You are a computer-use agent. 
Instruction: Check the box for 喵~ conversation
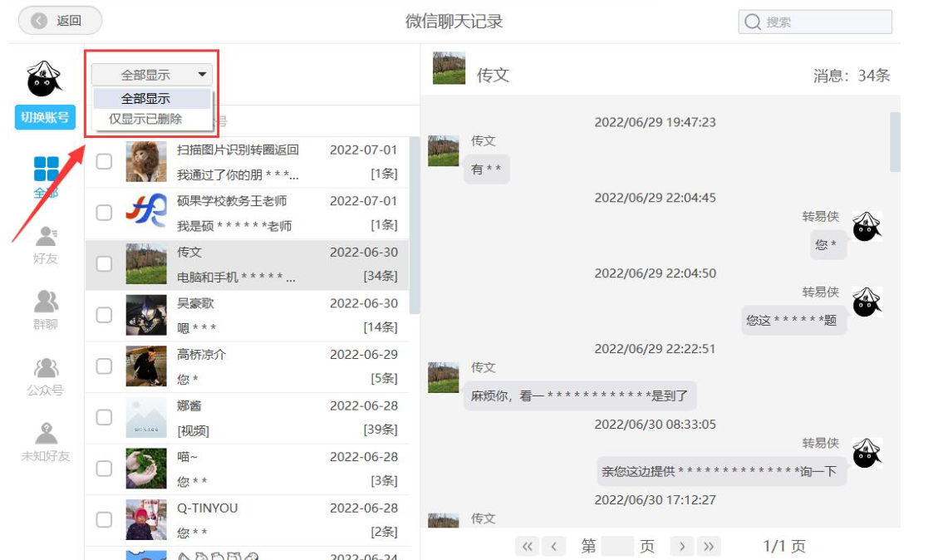click(104, 469)
